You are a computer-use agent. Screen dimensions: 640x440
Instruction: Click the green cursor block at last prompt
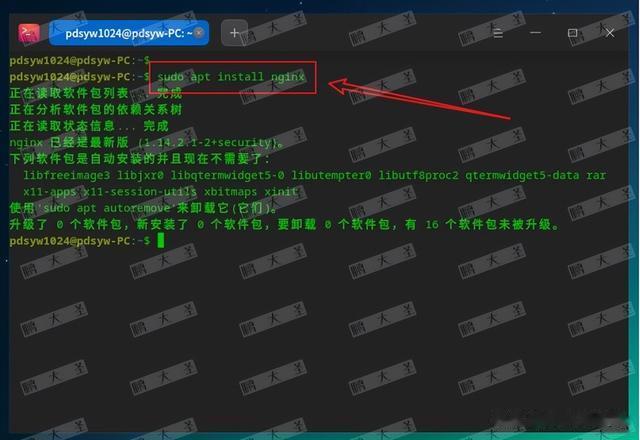(161, 240)
